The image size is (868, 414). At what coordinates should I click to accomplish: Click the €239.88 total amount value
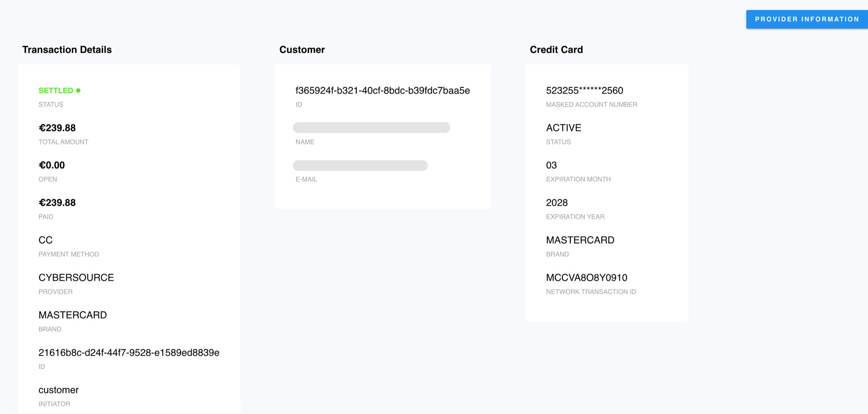coord(57,128)
